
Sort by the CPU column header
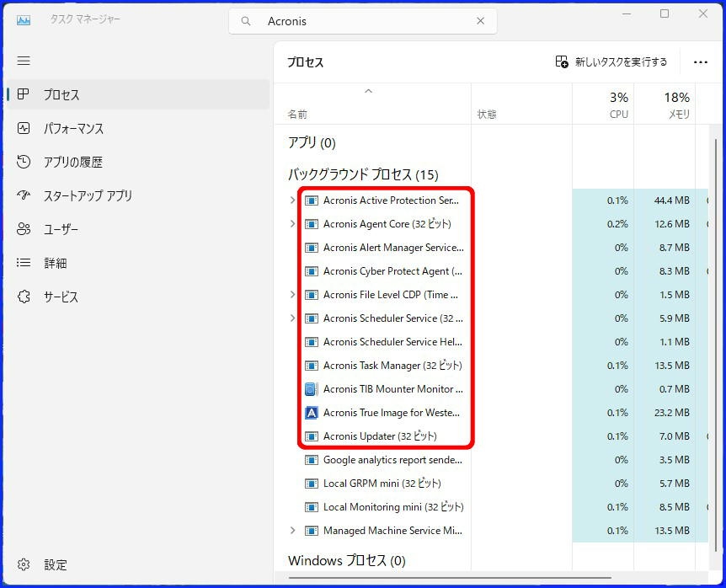[x=603, y=104]
